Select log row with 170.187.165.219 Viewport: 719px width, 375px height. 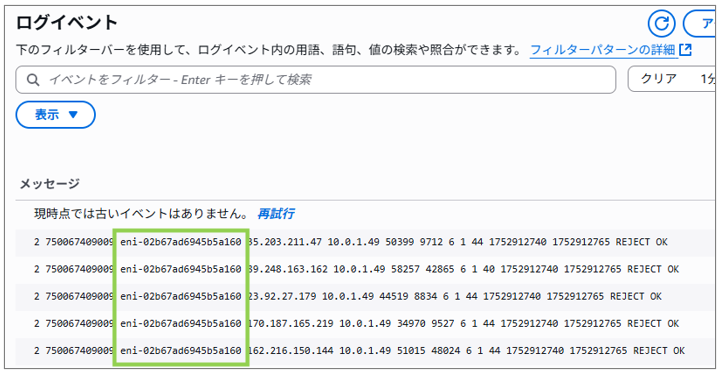[x=365, y=324]
